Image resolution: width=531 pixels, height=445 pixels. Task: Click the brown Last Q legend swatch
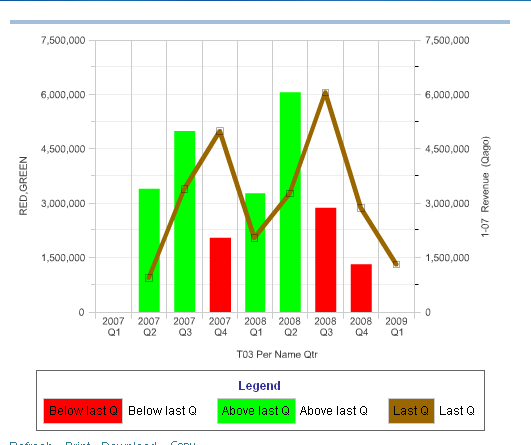(411, 411)
